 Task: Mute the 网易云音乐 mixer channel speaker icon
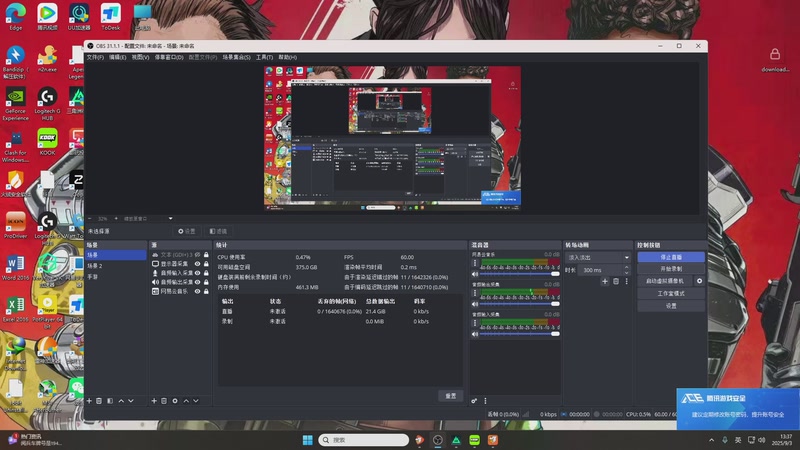pos(475,274)
